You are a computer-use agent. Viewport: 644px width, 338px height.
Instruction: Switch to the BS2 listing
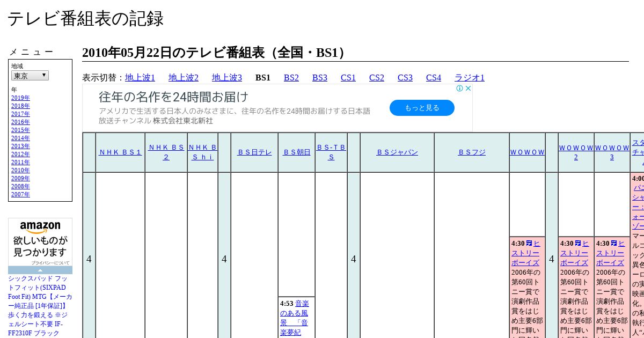pyautogui.click(x=291, y=78)
